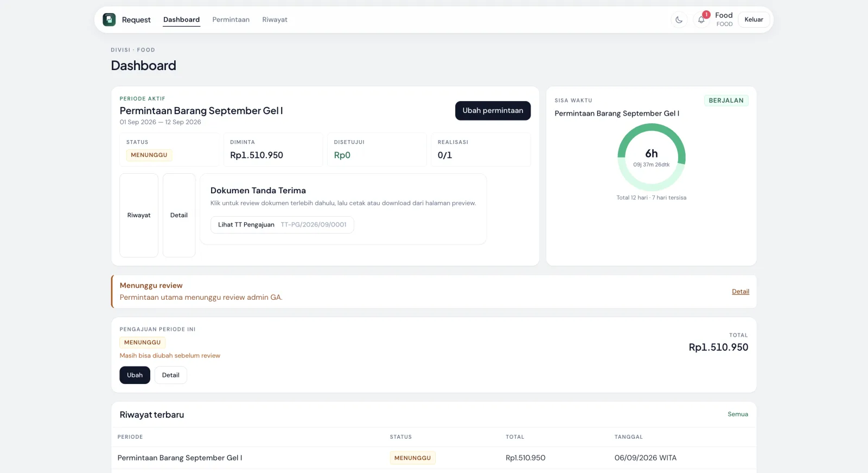Click the date range 01 Sep 2026 — 12 Sep 2026

point(161,122)
